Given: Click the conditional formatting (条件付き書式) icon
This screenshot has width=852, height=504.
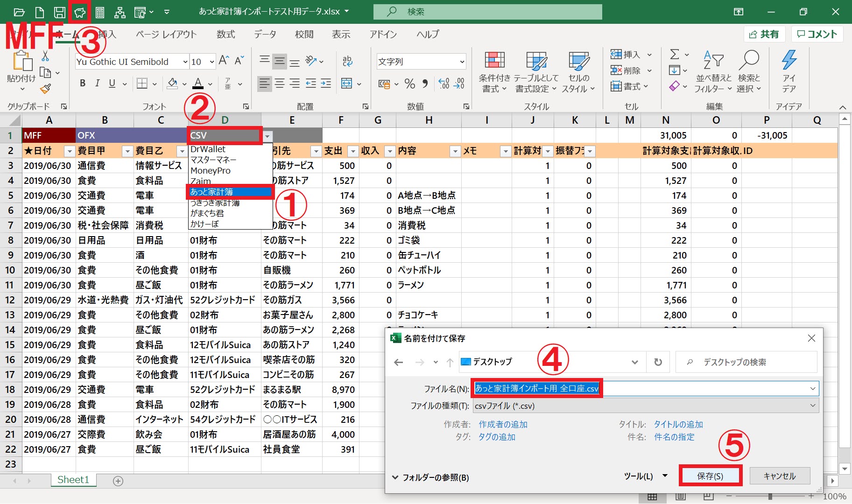Looking at the screenshot, I should coord(494,60).
